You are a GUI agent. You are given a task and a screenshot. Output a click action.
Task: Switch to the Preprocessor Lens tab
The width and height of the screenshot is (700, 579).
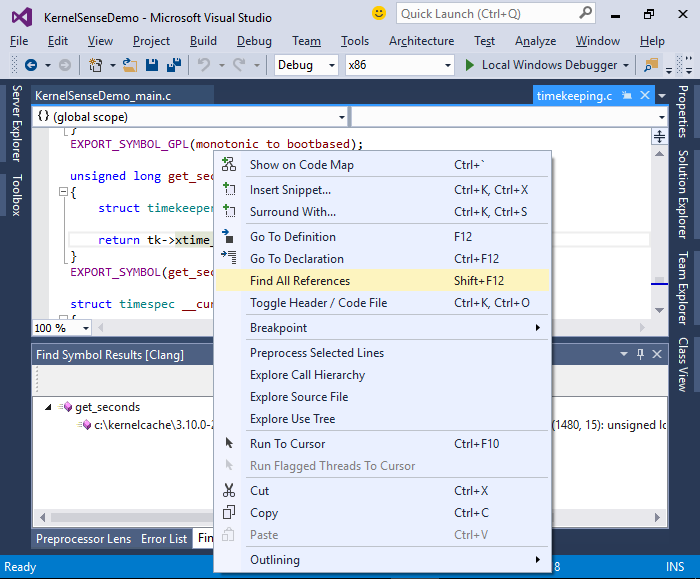point(83,539)
